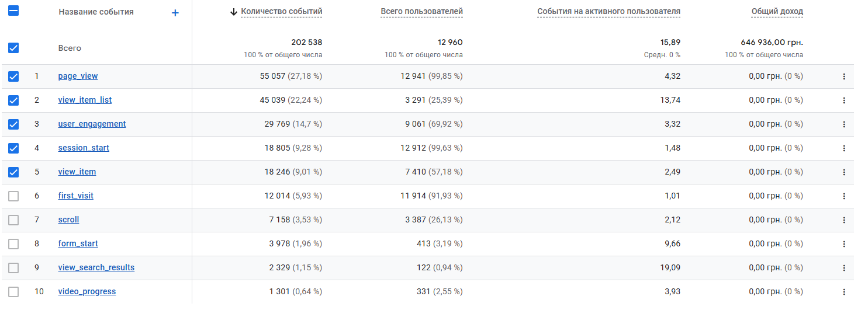
Task: Open three-dot menu for form_start row
Action: coord(843,244)
